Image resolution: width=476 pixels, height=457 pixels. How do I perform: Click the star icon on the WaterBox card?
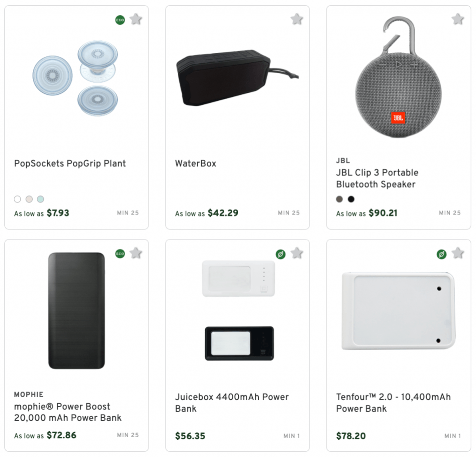point(297,20)
